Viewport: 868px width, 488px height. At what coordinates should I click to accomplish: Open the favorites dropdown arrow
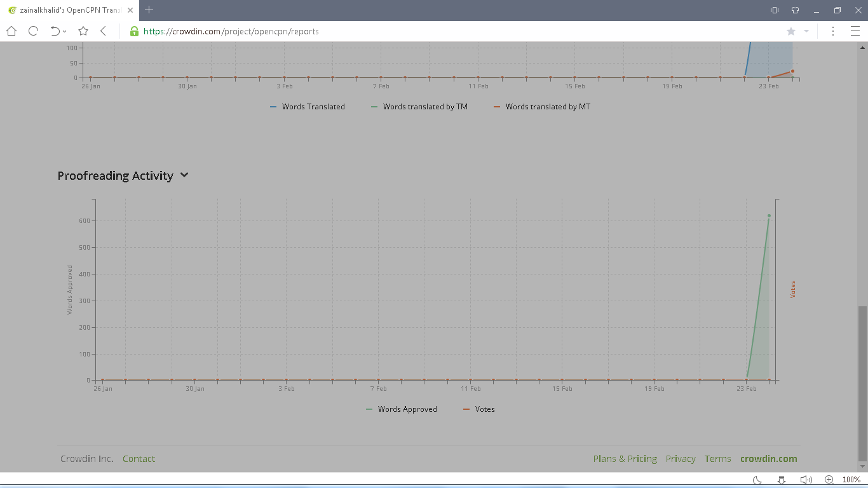[x=806, y=31]
